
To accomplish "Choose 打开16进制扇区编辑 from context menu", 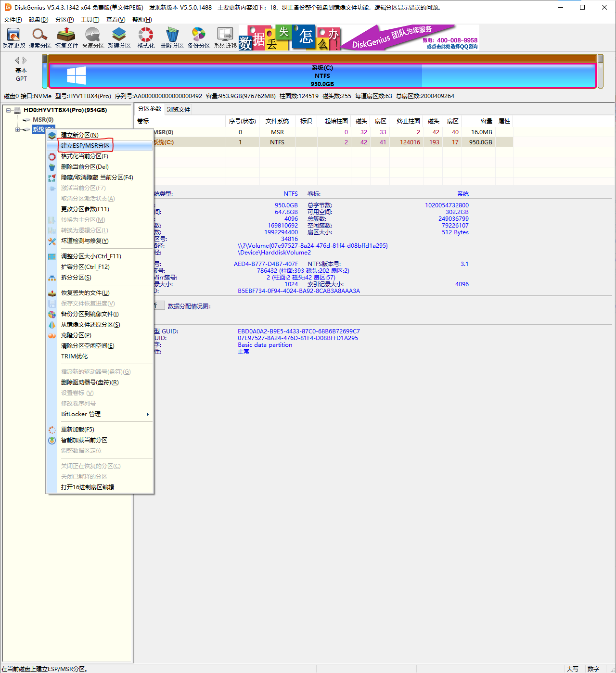I will 100,487.
